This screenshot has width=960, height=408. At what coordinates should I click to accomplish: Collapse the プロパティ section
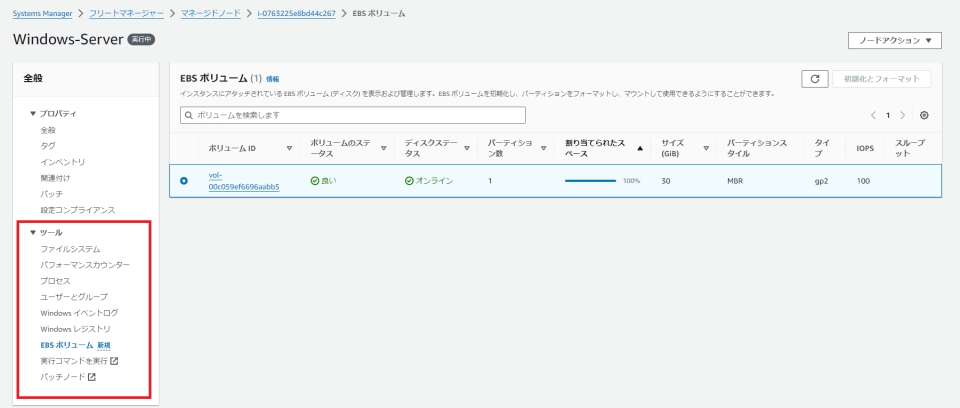(33, 114)
